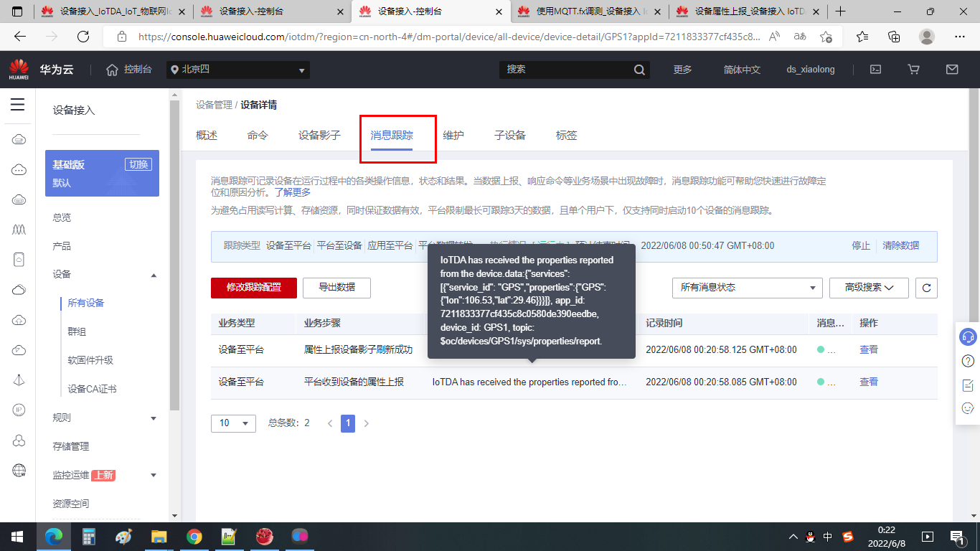Viewport: 980px width, 551px height.
Task: Click the globe icon in left sidebar
Action: (x=19, y=471)
